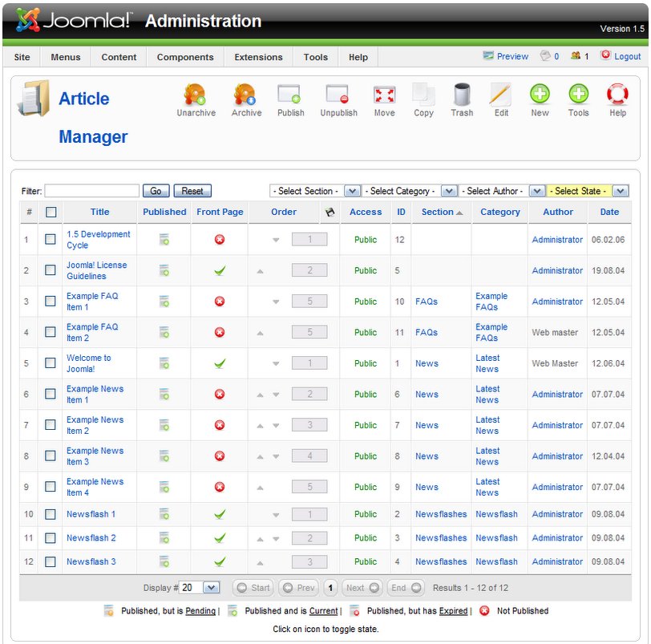The height and width of the screenshot is (644, 651).
Task: Click the Unpublish toolbar icon
Action: [338, 95]
